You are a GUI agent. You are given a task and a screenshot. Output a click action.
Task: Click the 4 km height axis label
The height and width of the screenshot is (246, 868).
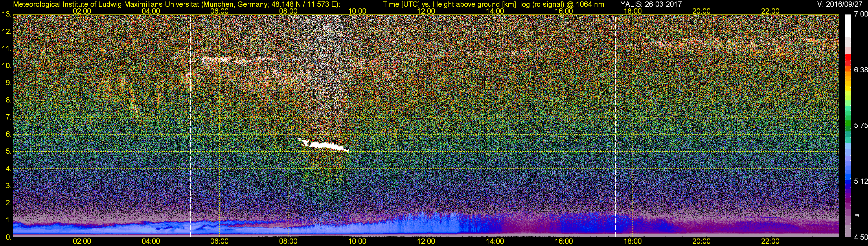8,169
